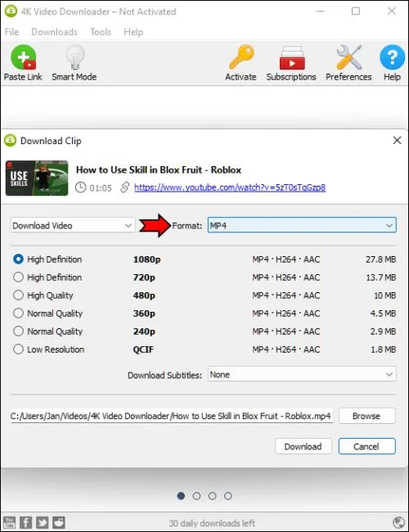Image resolution: width=409 pixels, height=532 pixels.
Task: Select Low Resolution QCIF option
Action: [18, 349]
